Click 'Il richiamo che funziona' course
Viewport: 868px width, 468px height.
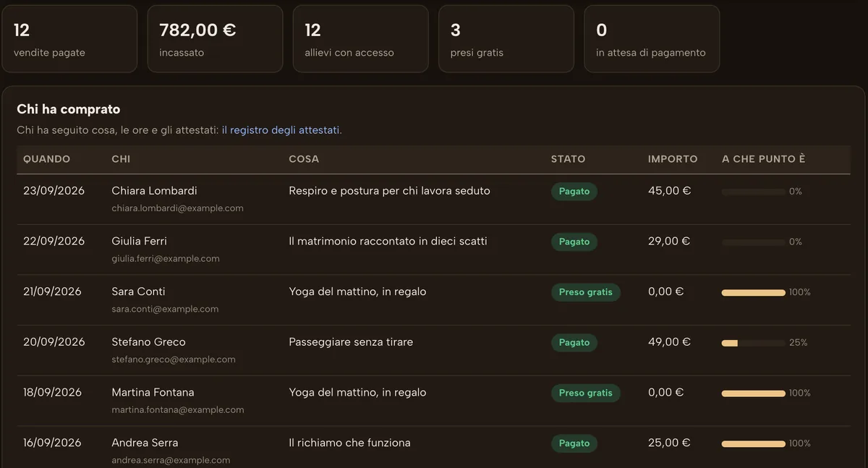(x=349, y=443)
